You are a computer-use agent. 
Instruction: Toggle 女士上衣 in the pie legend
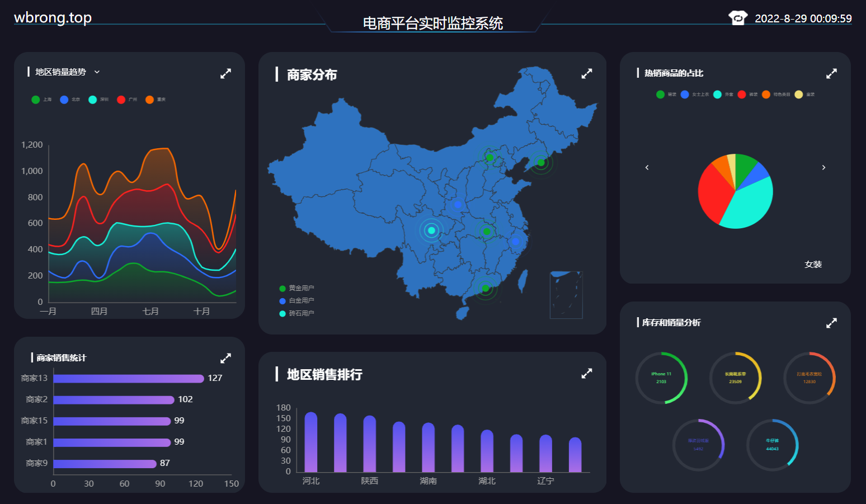pyautogui.click(x=695, y=95)
